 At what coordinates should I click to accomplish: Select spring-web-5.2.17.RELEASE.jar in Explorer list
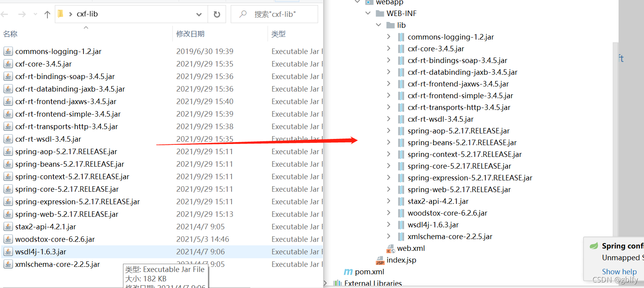pyautogui.click(x=67, y=214)
